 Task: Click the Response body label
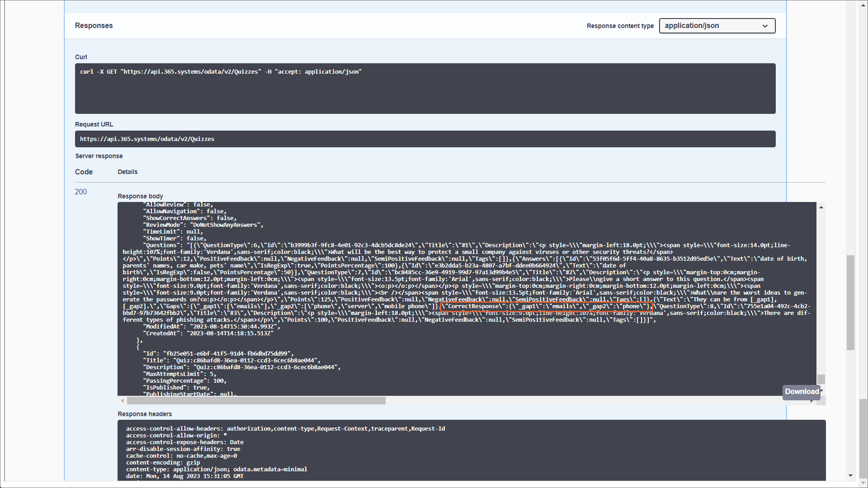[x=140, y=197]
